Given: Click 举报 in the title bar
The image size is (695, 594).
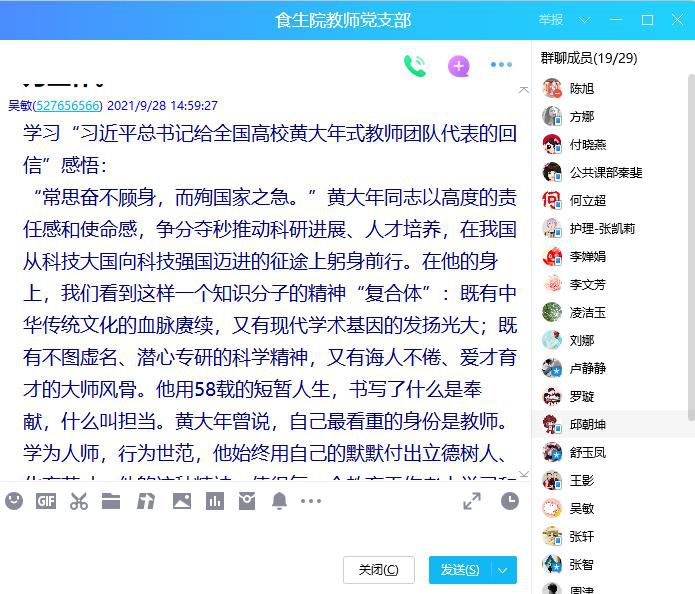Looking at the screenshot, I should tap(551, 20).
